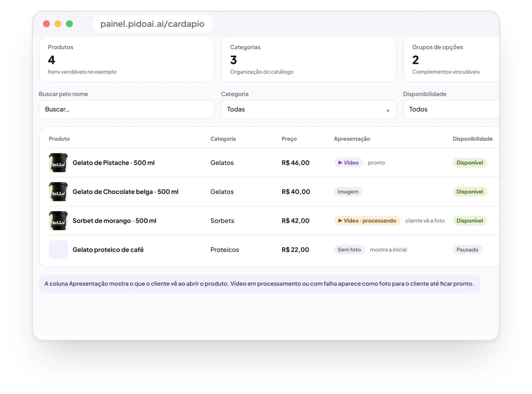Click the empty Gelato proteico de café thumbnail
532x394 pixels.
click(x=58, y=250)
